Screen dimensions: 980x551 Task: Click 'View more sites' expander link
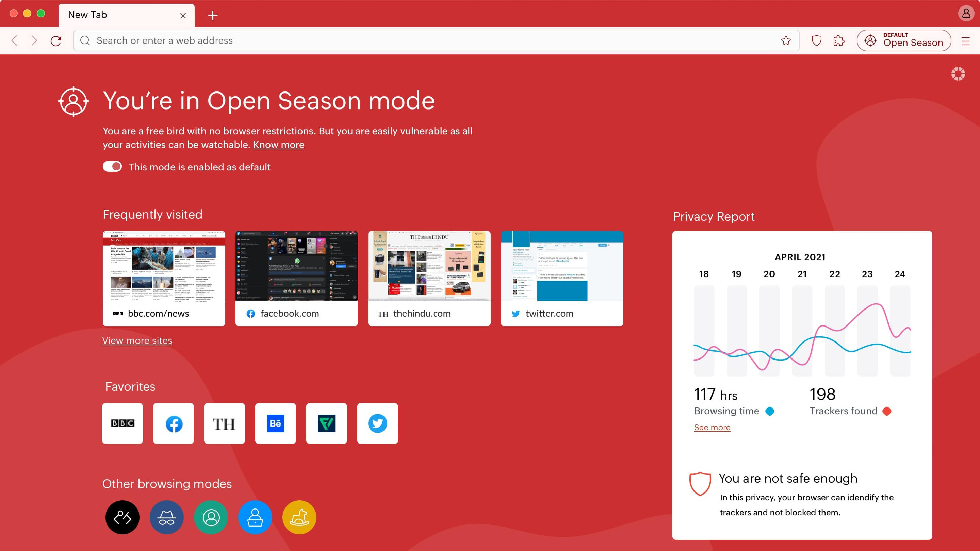[137, 340]
